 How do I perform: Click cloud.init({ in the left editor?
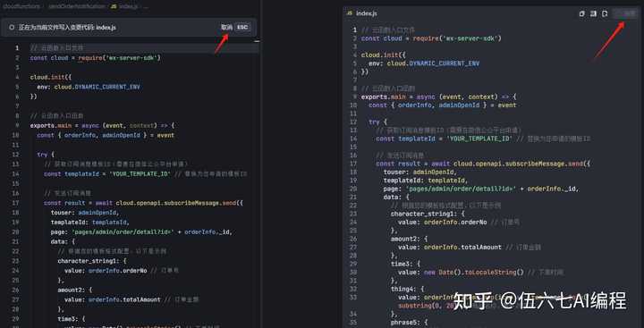(x=51, y=77)
